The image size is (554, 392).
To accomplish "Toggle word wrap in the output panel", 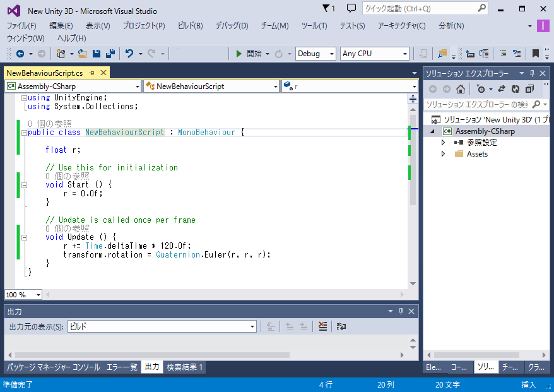I will tap(341, 326).
